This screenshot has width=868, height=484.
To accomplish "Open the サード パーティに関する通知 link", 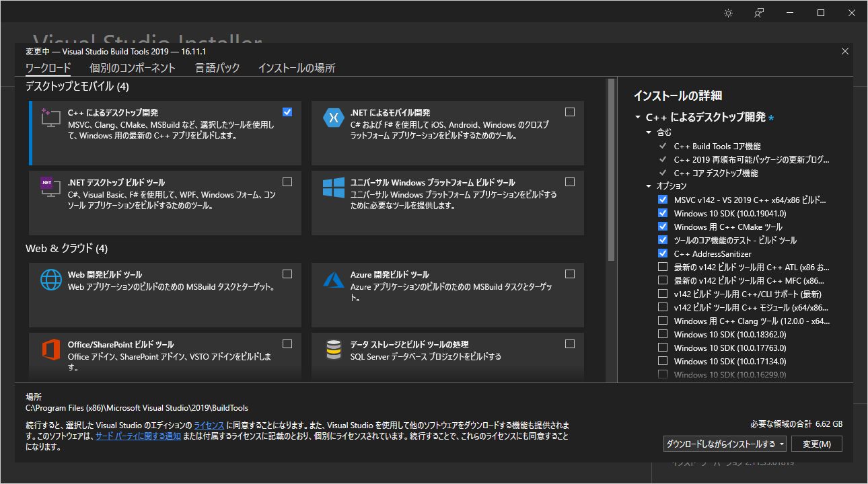I will 138,436.
